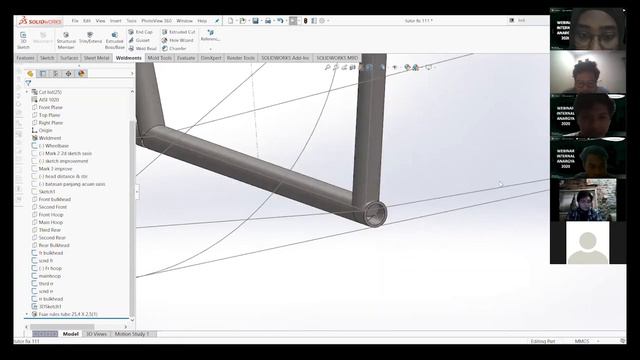
Task: Click the Options gear icon
Action: pyautogui.click(x=322, y=20)
